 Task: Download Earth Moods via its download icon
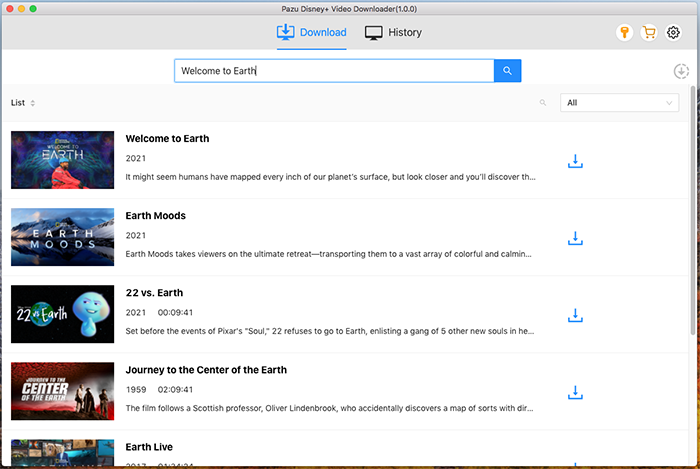[575, 238]
